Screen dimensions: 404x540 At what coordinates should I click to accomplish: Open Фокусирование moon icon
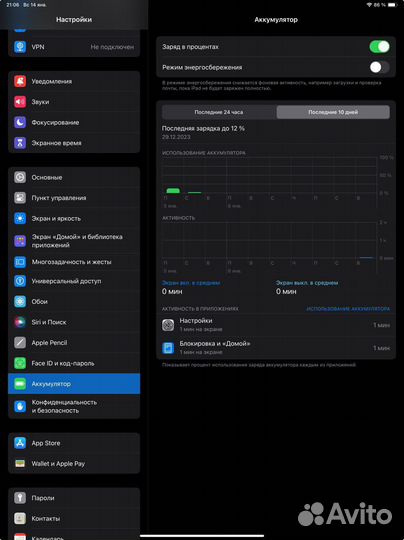point(20,122)
